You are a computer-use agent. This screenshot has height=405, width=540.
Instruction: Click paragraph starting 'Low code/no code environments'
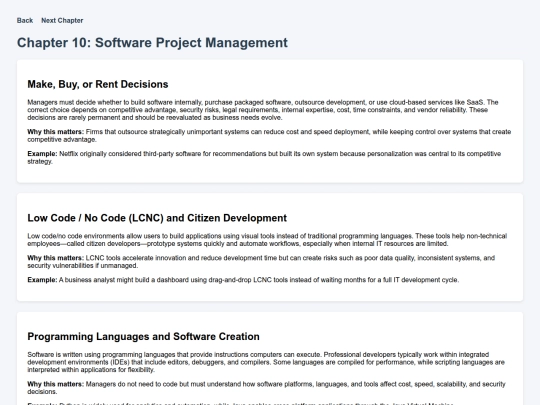click(x=267, y=240)
